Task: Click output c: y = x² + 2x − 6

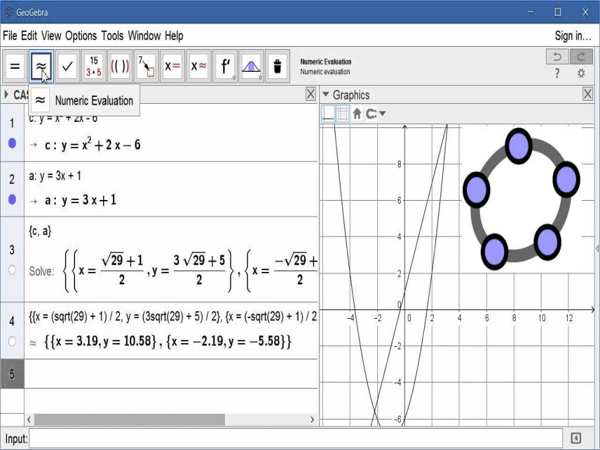Action: click(93, 145)
